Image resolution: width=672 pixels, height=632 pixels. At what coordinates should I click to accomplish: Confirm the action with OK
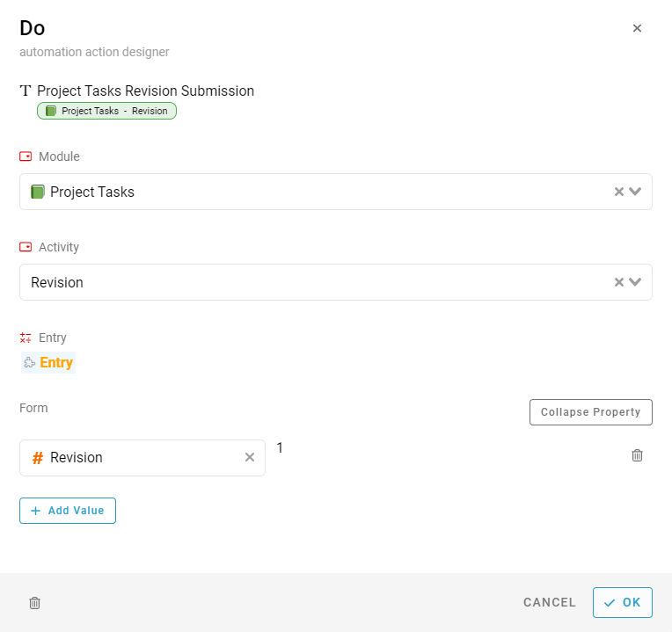point(622,603)
